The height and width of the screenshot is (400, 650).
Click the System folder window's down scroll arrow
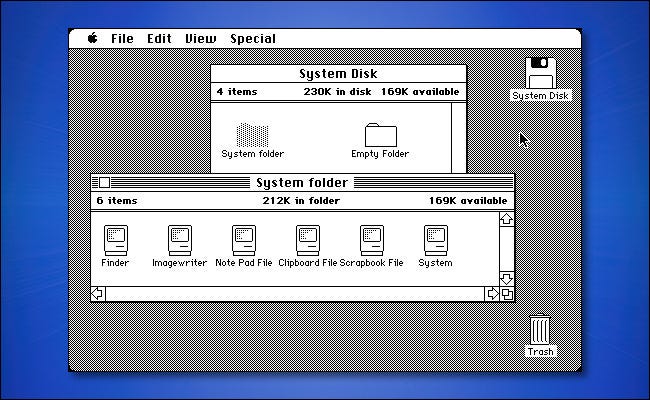pos(505,279)
